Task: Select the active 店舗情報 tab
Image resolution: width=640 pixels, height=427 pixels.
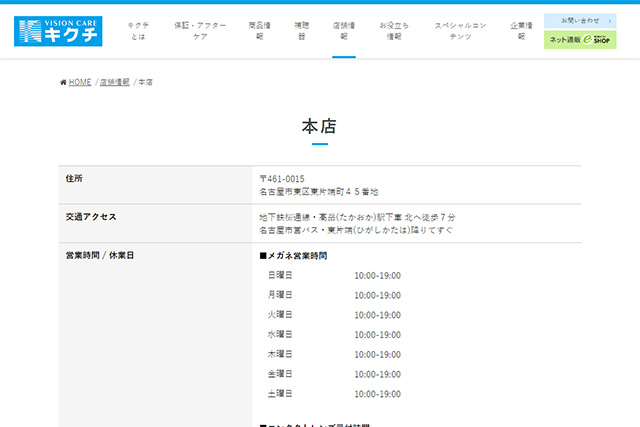Action: click(x=343, y=28)
